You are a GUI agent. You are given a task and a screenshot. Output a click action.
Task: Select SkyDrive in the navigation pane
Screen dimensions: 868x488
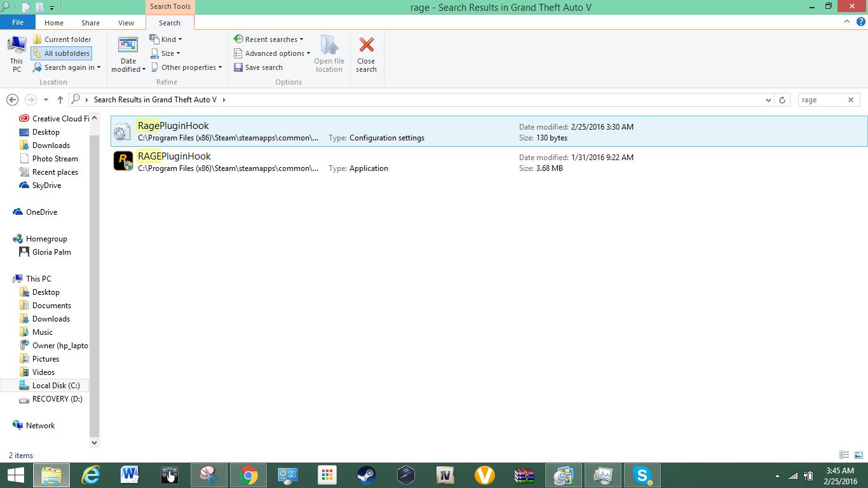tap(40, 185)
